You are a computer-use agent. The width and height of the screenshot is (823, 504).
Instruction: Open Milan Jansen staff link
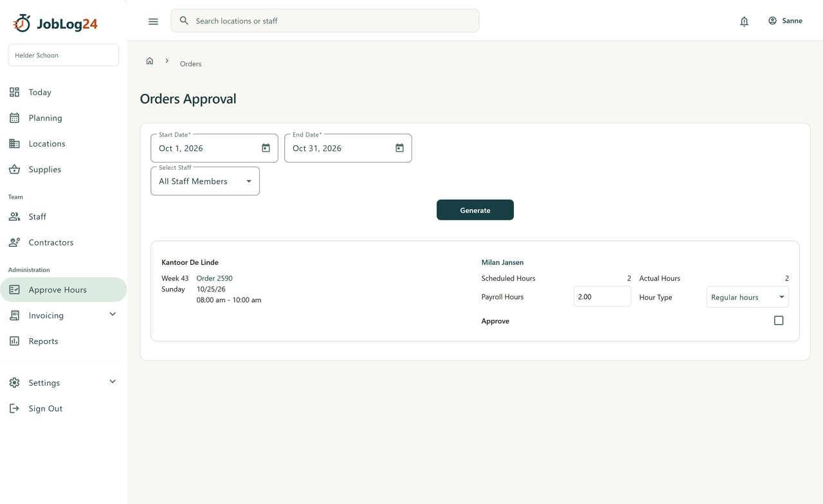coord(502,262)
